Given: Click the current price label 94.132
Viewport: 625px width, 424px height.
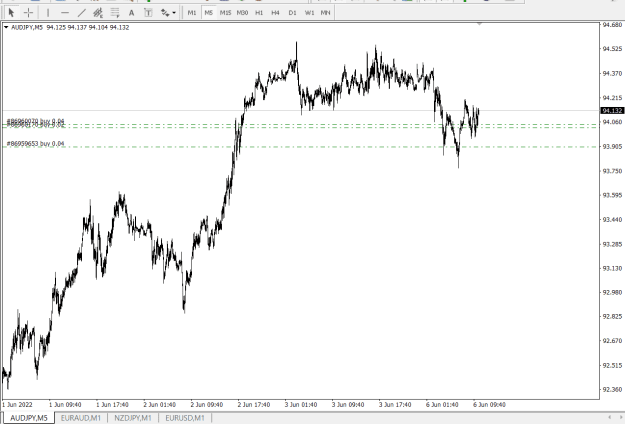Looking at the screenshot, I should 612,110.
